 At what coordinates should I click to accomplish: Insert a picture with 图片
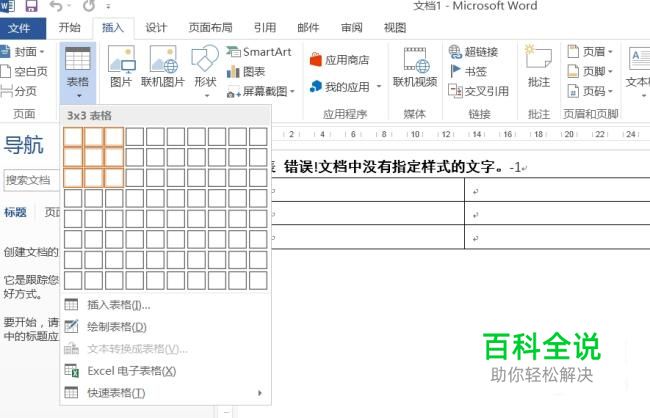click(x=121, y=66)
